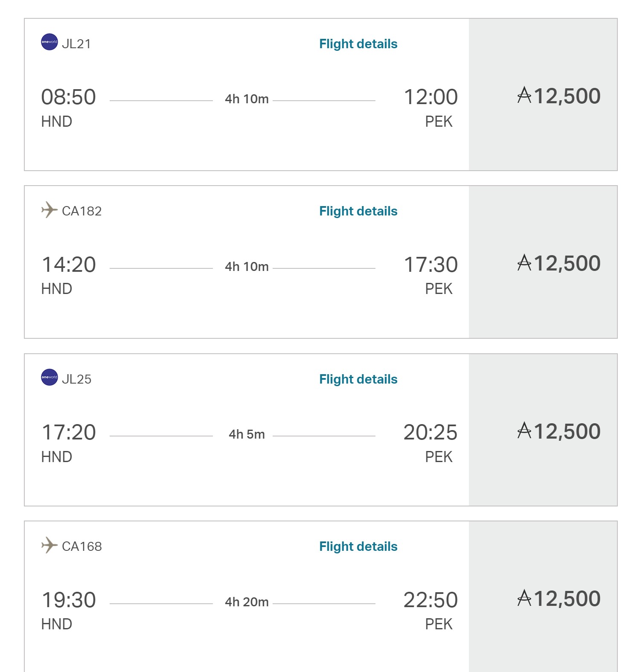
Task: Show Flight details for CA168
Action: [x=358, y=547]
